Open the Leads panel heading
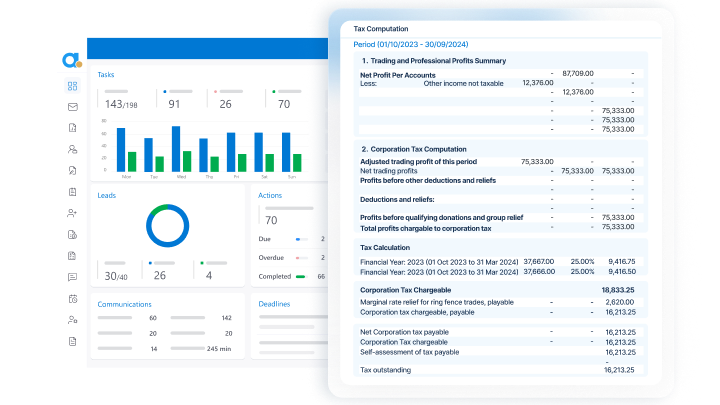The width and height of the screenshot is (720, 405). tap(107, 195)
